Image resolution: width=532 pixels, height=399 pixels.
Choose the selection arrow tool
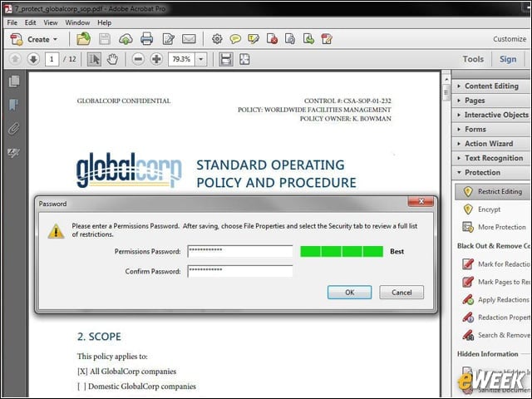click(x=94, y=59)
